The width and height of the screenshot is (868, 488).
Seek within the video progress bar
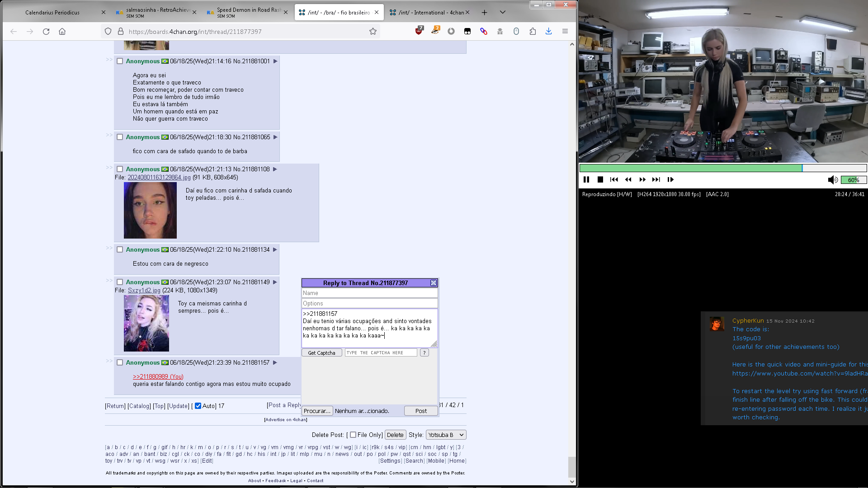pyautogui.click(x=723, y=168)
